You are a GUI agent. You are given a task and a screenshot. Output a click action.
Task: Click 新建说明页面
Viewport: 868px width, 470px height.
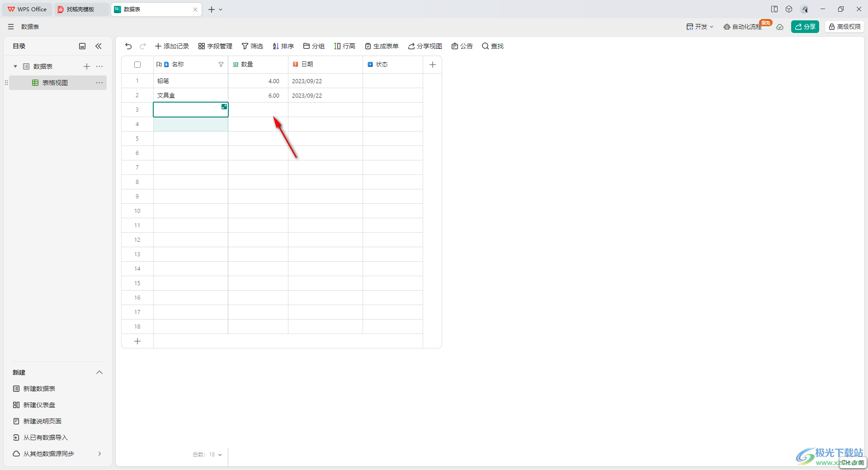coord(38,421)
